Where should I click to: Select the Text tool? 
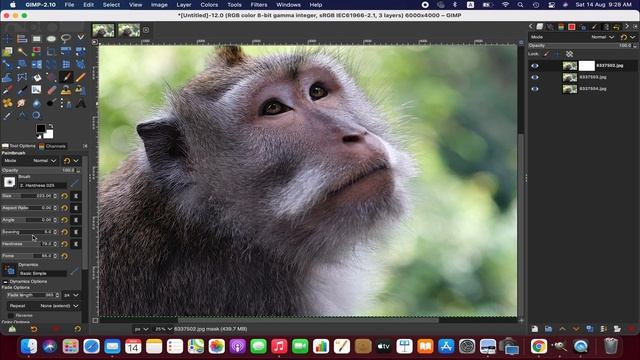pyautogui.click(x=80, y=103)
